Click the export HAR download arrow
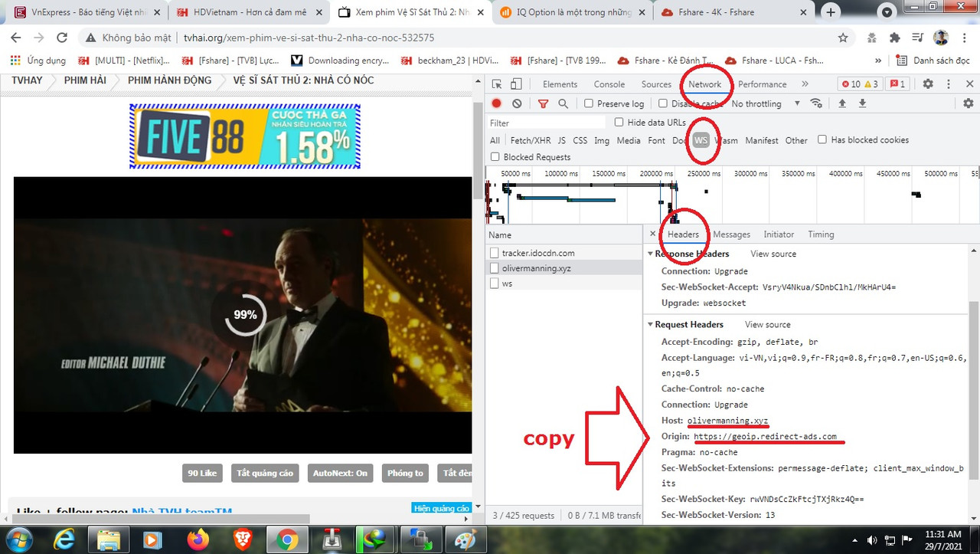 pyautogui.click(x=862, y=103)
